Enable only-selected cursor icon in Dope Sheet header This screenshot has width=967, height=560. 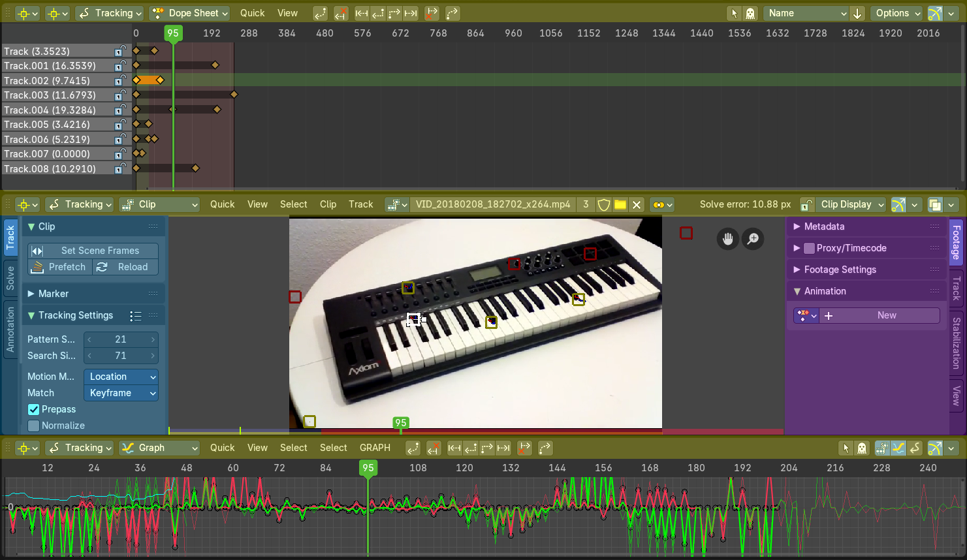735,13
